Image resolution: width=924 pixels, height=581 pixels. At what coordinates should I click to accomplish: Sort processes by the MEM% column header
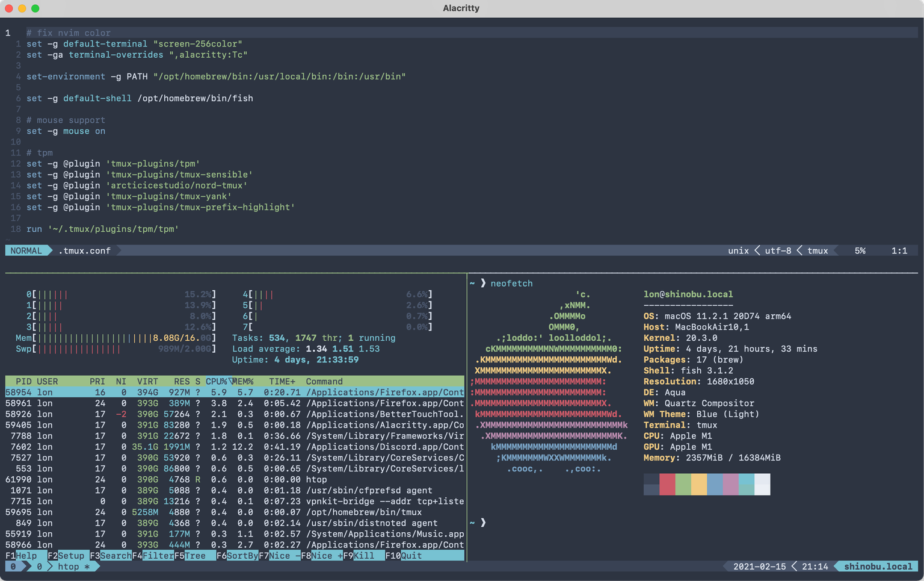point(243,382)
